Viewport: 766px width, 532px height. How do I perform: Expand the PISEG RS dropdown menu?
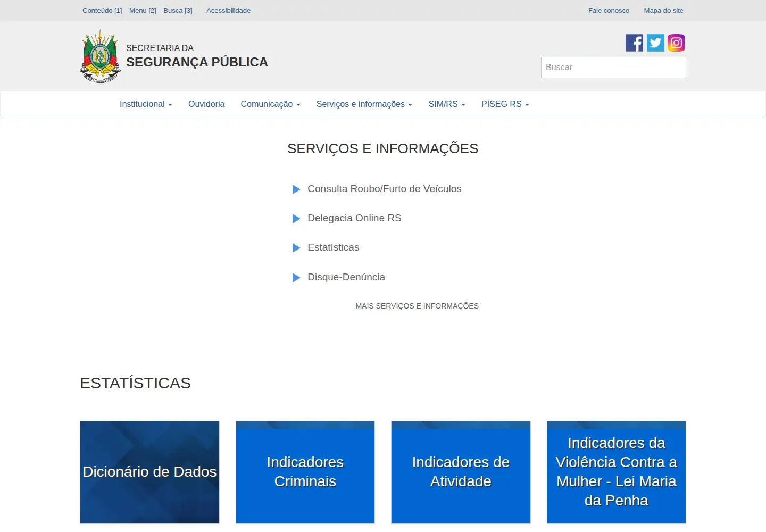(x=505, y=104)
